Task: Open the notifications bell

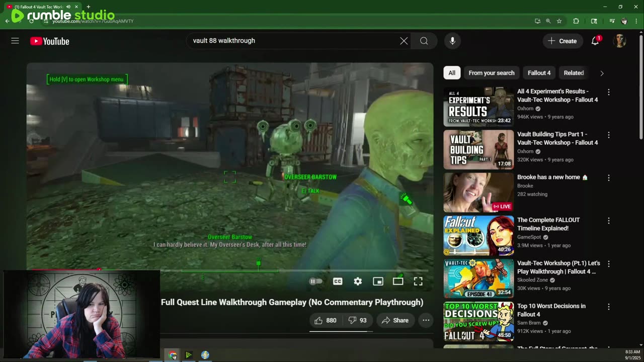Action: coord(595,41)
